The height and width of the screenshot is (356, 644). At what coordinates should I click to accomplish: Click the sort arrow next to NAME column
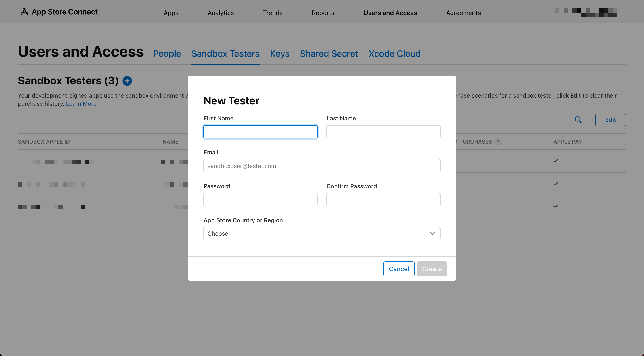coord(182,142)
